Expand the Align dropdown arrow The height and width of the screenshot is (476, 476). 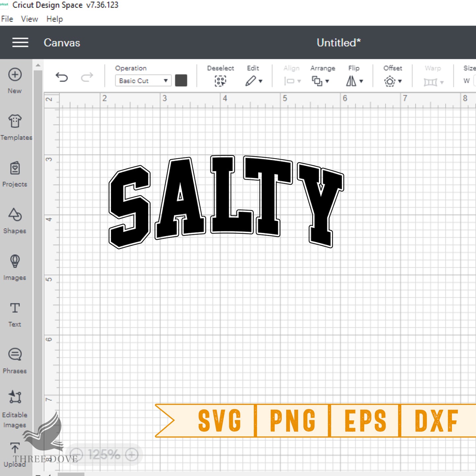tap(299, 81)
